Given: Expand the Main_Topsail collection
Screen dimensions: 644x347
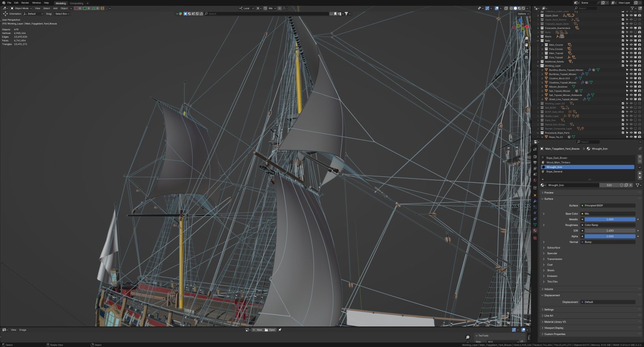Looking at the screenshot, I should 542,53.
